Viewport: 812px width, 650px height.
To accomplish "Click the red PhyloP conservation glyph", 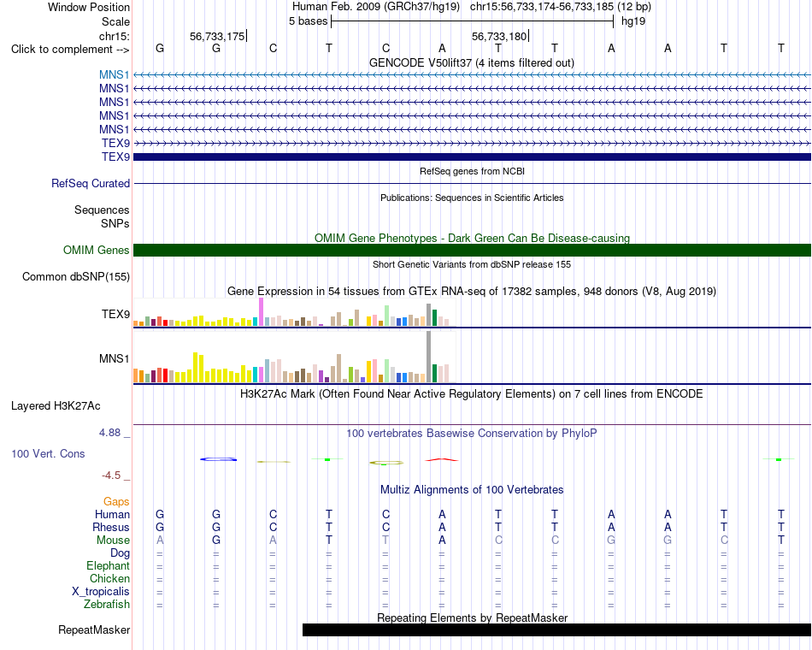I will (x=442, y=460).
